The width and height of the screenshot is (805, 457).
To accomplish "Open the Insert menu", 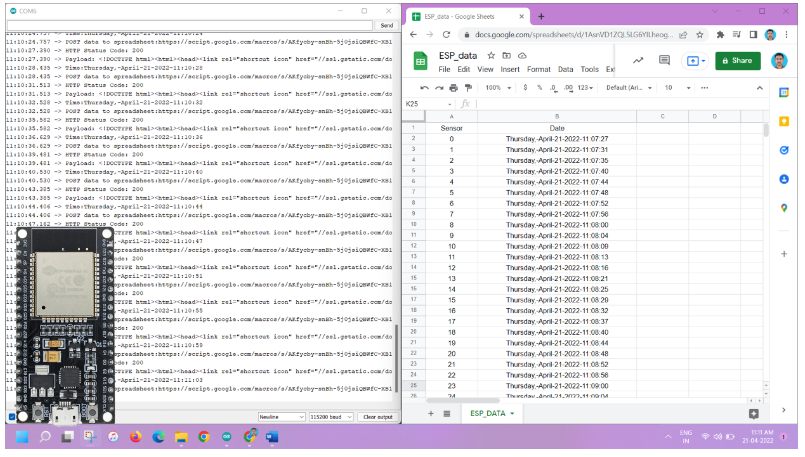I will coord(510,69).
